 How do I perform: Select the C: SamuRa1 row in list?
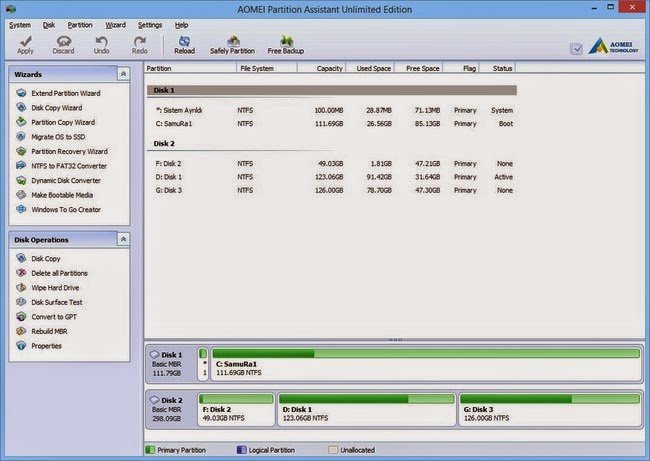[x=334, y=124]
